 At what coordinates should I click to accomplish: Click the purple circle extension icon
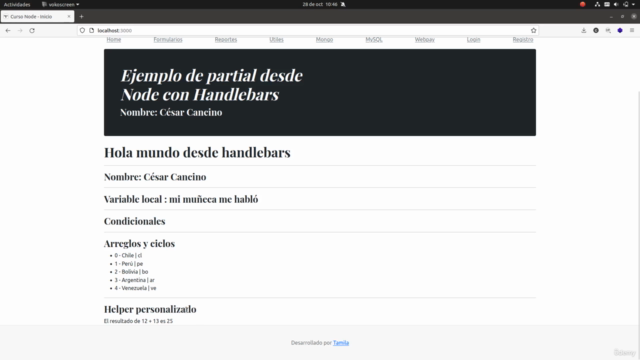tap(620, 31)
